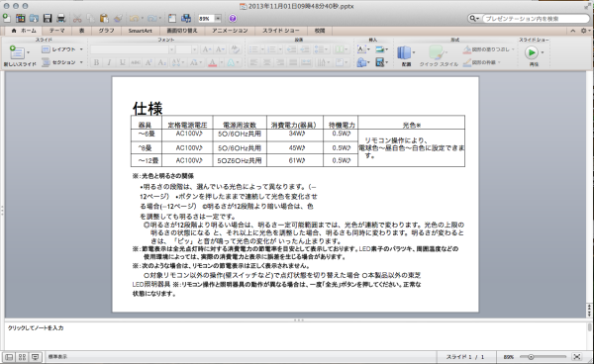Click the Print icon
The height and width of the screenshot is (364, 594).
click(x=60, y=18)
